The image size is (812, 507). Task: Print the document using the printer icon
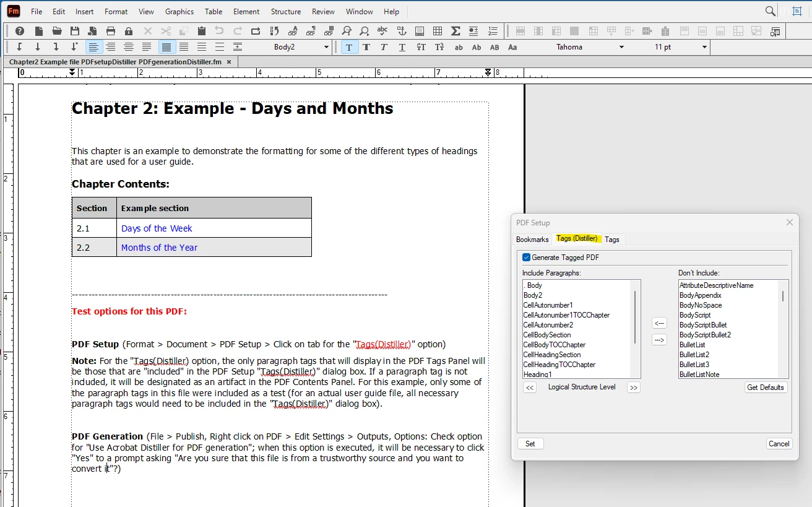point(111,31)
